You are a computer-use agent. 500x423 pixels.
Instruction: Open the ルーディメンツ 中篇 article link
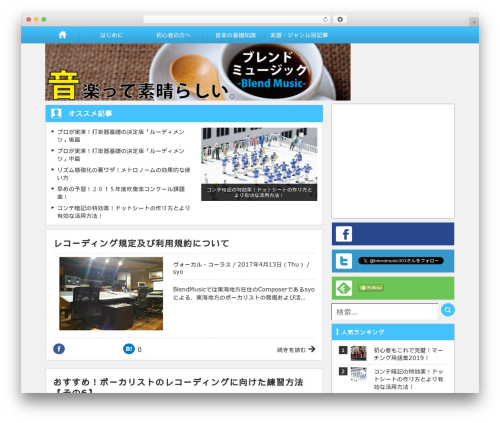click(121, 155)
